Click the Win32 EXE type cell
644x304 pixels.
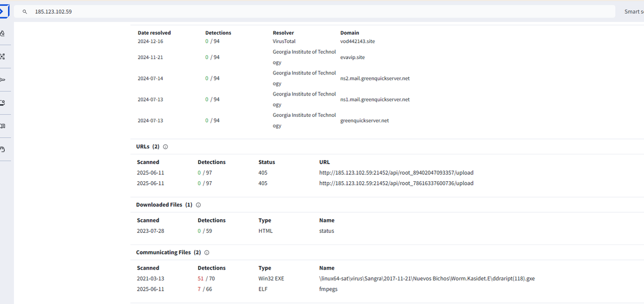point(270,279)
